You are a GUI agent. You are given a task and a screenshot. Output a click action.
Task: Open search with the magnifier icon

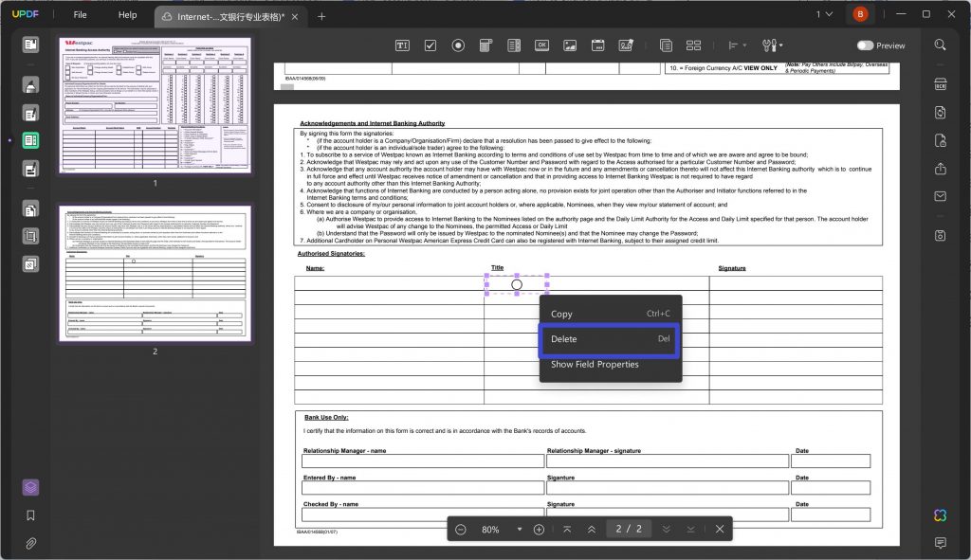939,45
